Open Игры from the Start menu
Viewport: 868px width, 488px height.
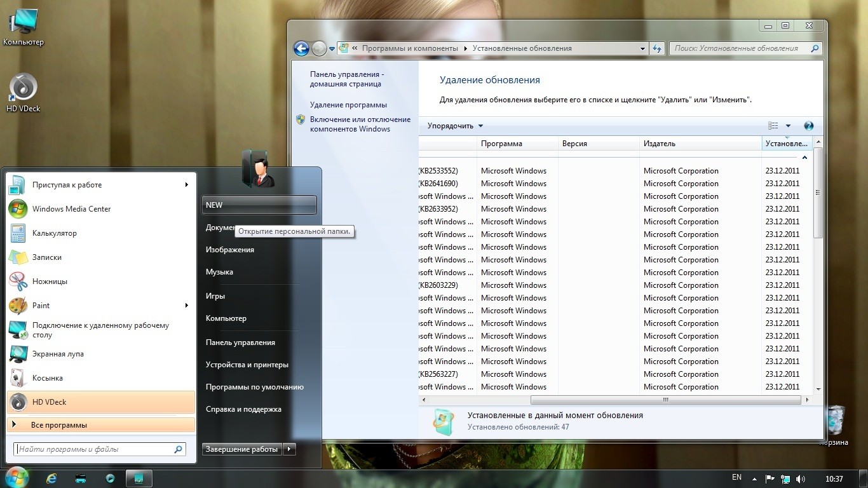(x=259, y=296)
